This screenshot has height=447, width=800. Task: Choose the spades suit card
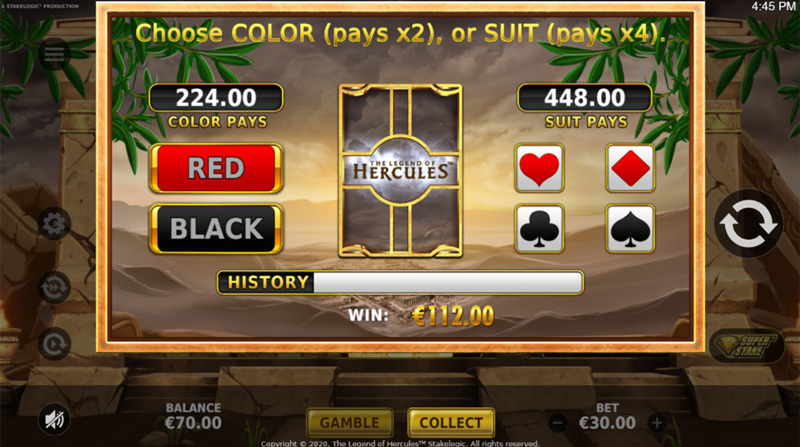pyautogui.click(x=630, y=229)
